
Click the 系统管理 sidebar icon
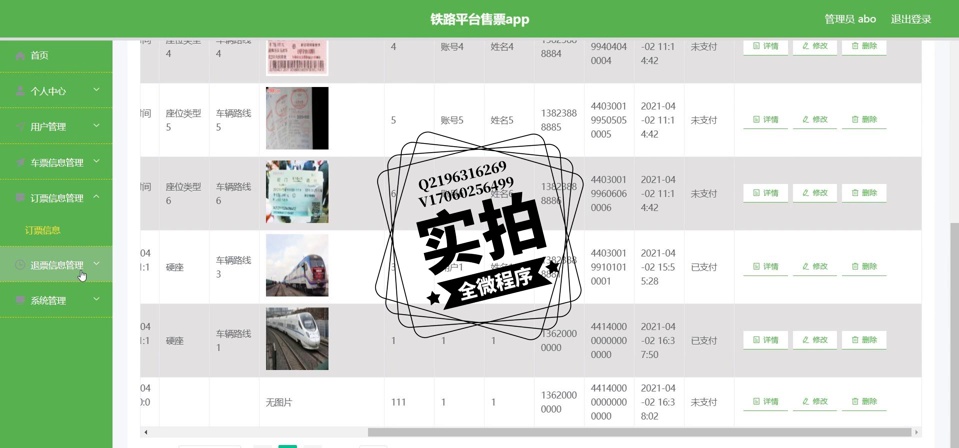tap(20, 300)
